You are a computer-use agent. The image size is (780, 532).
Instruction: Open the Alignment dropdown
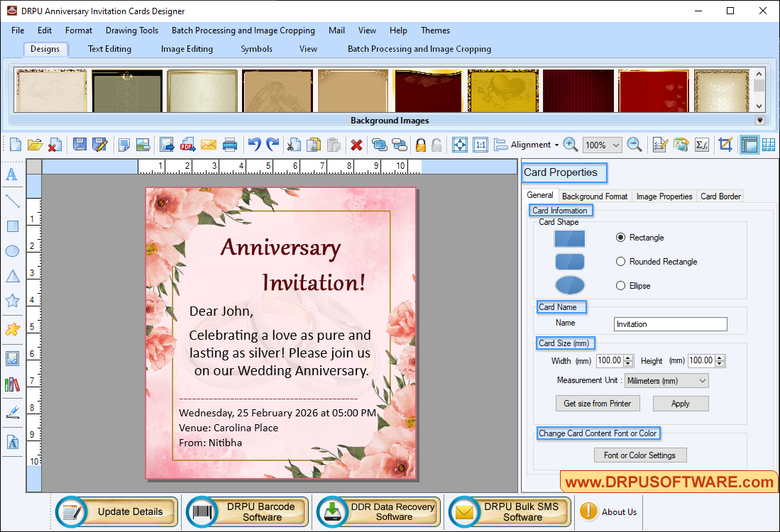click(532, 144)
